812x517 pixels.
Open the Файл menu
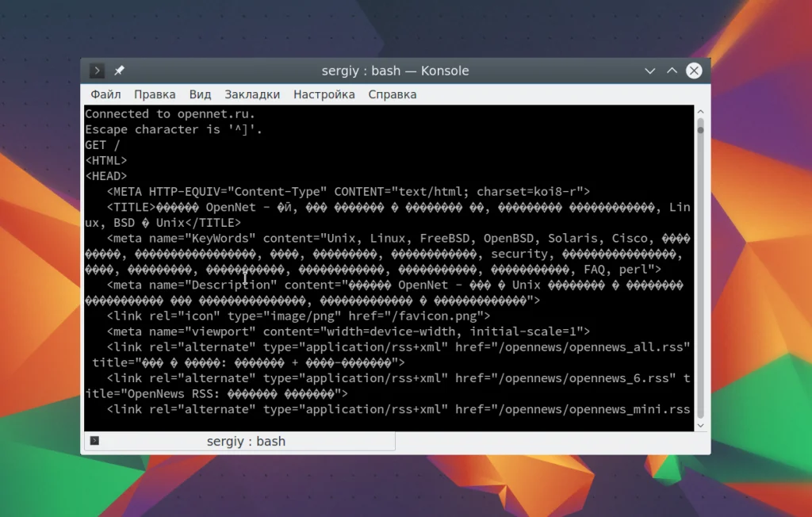point(105,94)
